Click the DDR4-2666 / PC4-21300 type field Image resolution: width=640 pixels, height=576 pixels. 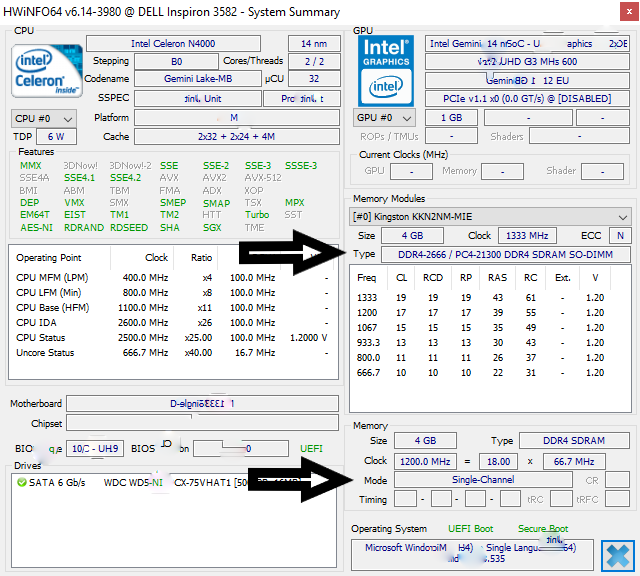[x=506, y=255]
